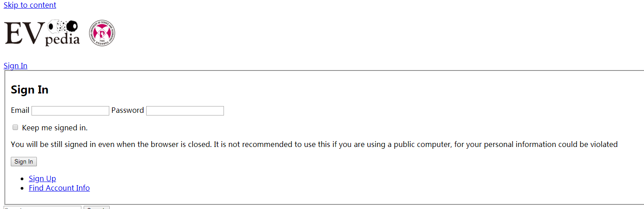Click the 'Password' field label
644x209 pixels.
pyautogui.click(x=128, y=110)
